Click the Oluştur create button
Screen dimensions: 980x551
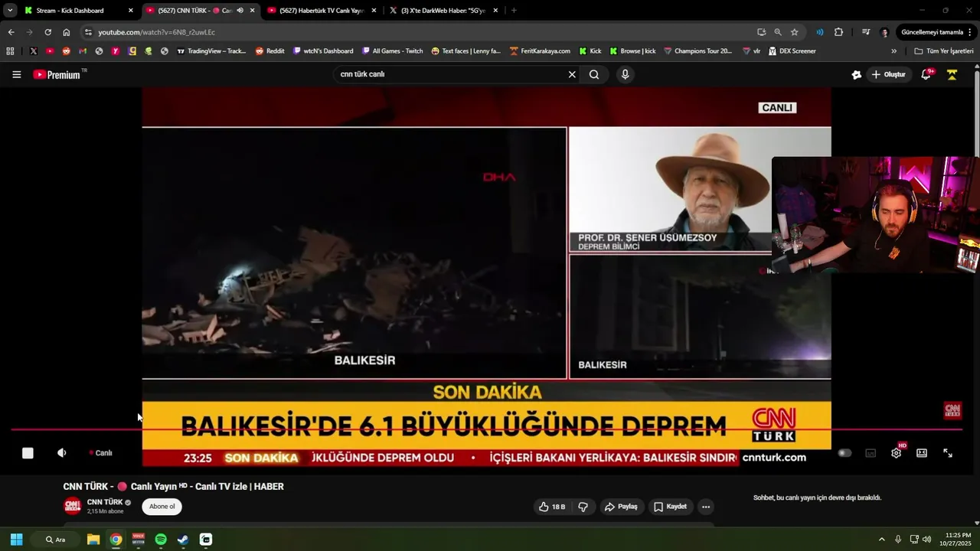pos(888,74)
